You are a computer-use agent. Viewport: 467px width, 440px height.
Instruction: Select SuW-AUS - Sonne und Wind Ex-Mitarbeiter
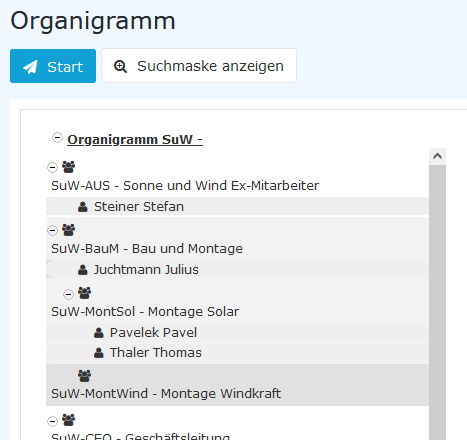[185, 186]
